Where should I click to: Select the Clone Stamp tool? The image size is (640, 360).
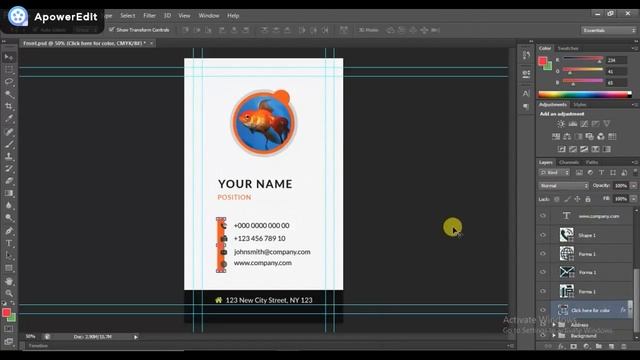(x=9, y=156)
